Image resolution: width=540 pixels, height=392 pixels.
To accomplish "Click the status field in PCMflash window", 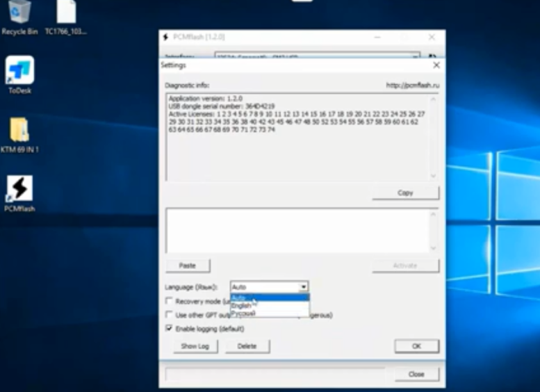I will 275,374.
